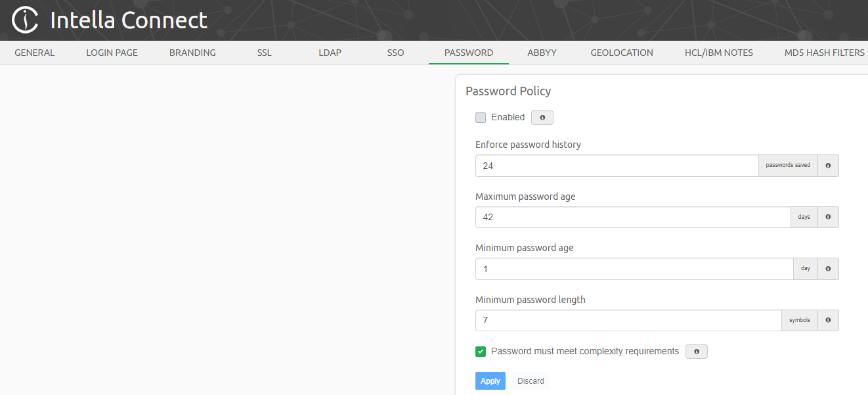Click the info icon for Maximum password age
Viewport: 868px width, 395px height.
(x=828, y=217)
